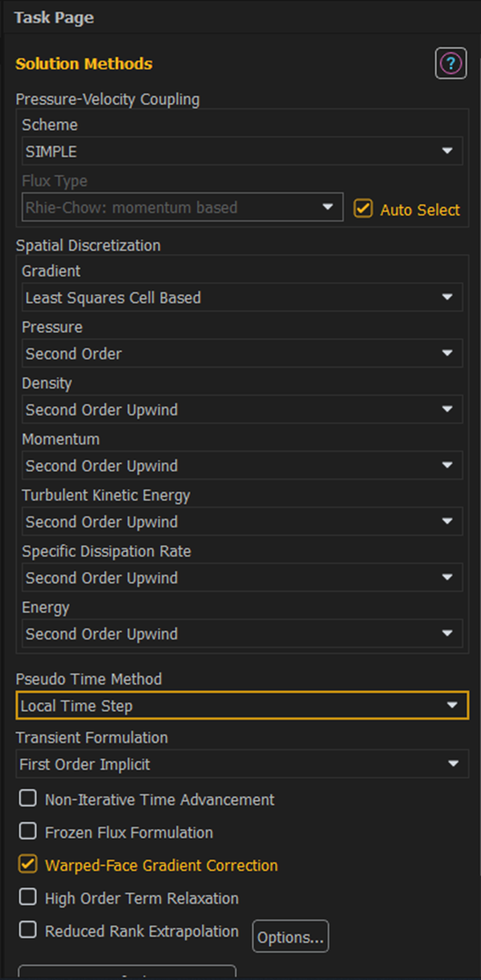Change the Pressure discretization dropdown
Screen dimensions: 481x980
pos(242,353)
